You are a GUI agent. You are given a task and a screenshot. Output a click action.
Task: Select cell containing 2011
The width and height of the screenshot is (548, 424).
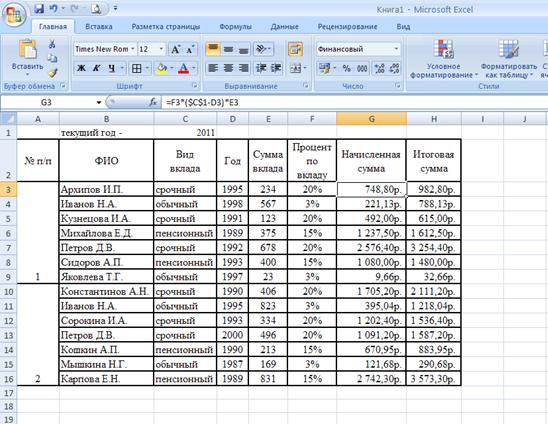(185, 133)
